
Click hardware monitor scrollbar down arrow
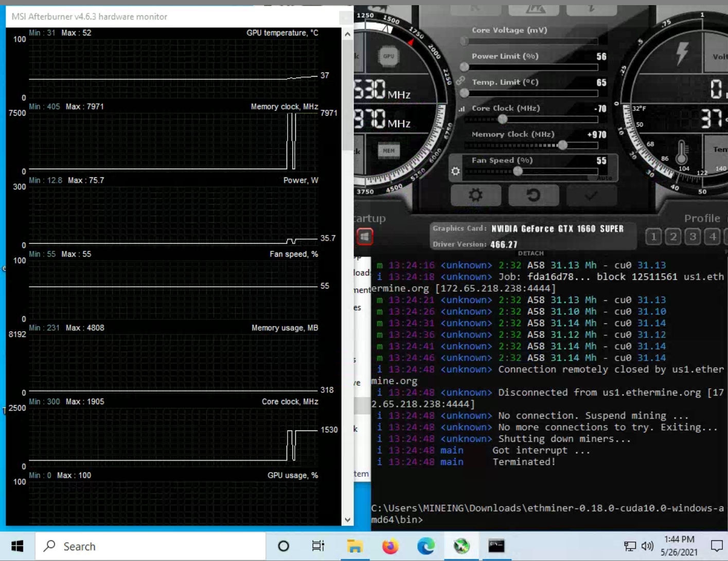(347, 520)
